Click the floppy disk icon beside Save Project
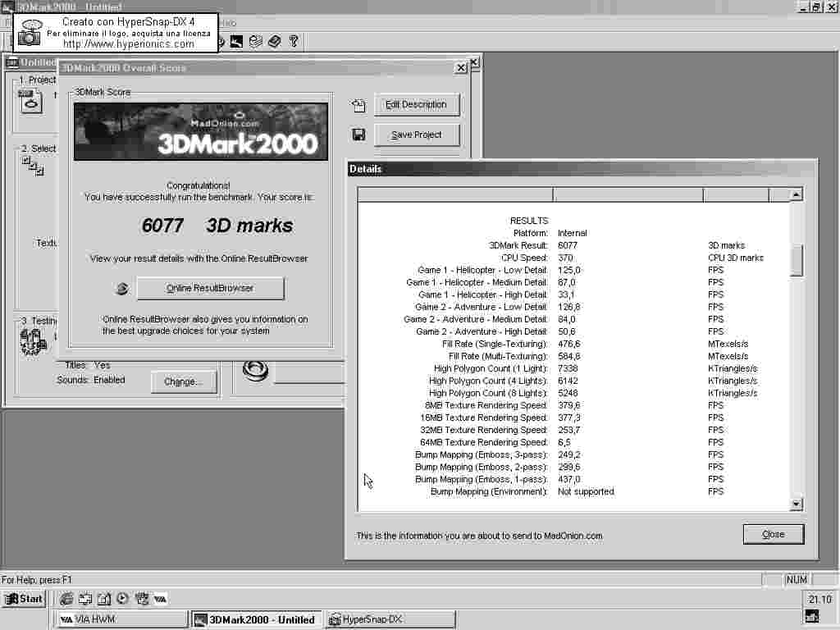The image size is (840, 630). click(x=358, y=135)
